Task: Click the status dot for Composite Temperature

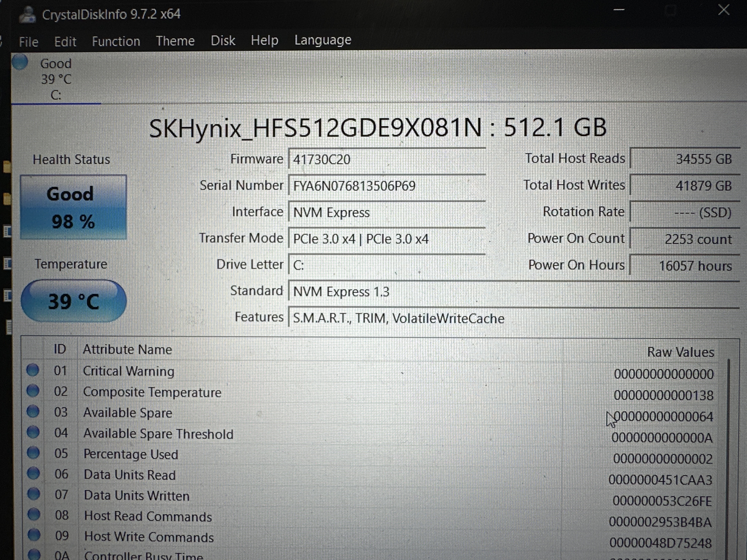Action: [33, 391]
